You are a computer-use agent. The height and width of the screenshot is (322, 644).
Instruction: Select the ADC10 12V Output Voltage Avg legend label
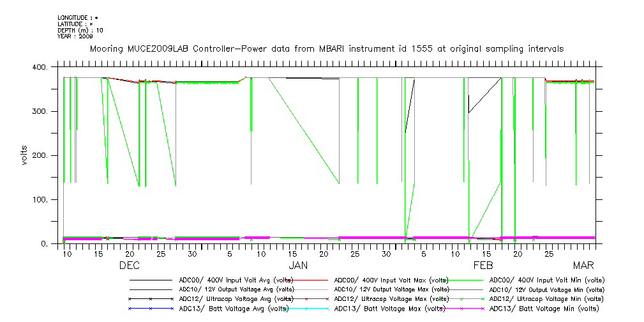pyautogui.click(x=236, y=289)
